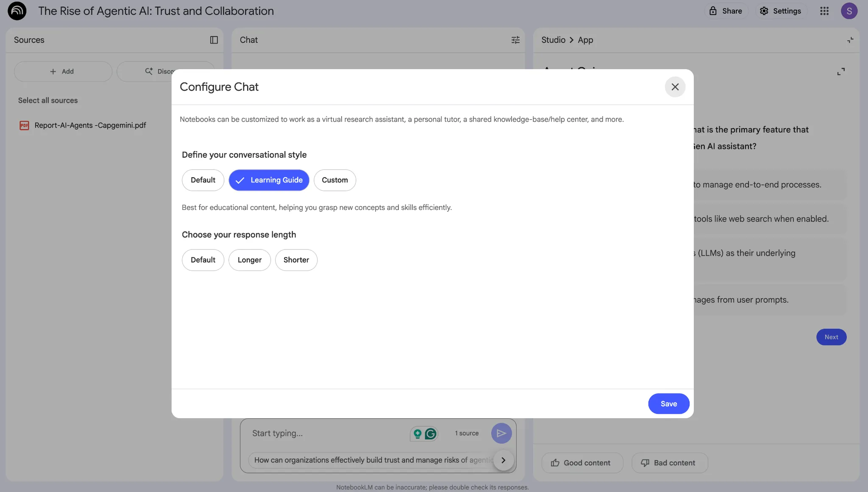Collapse the Studio panel icon
This screenshot has height=492, width=868.
click(850, 40)
